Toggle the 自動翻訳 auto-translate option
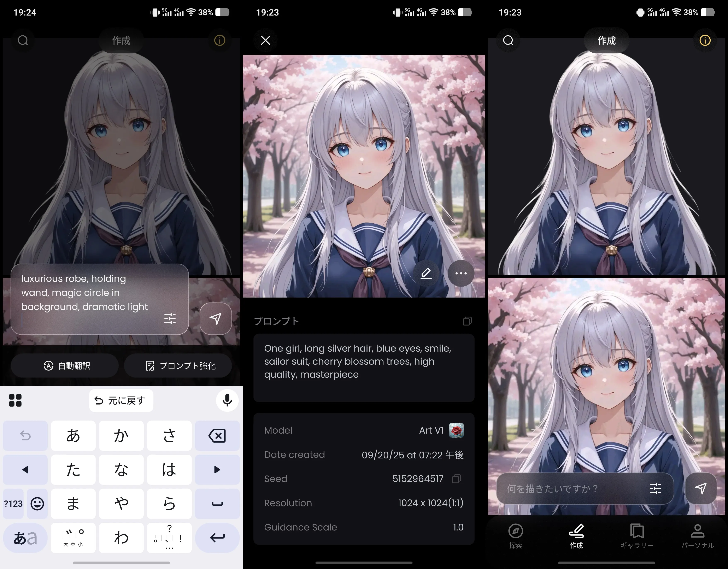 (x=65, y=366)
